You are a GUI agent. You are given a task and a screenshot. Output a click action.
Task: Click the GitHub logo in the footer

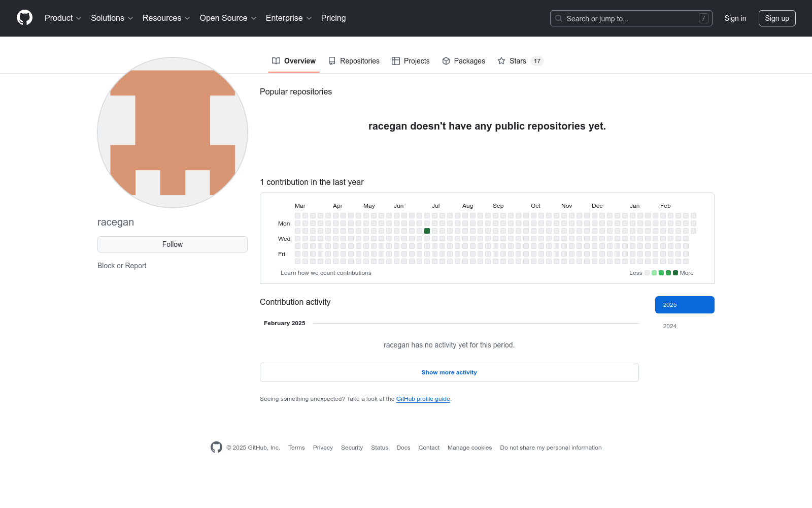216,447
